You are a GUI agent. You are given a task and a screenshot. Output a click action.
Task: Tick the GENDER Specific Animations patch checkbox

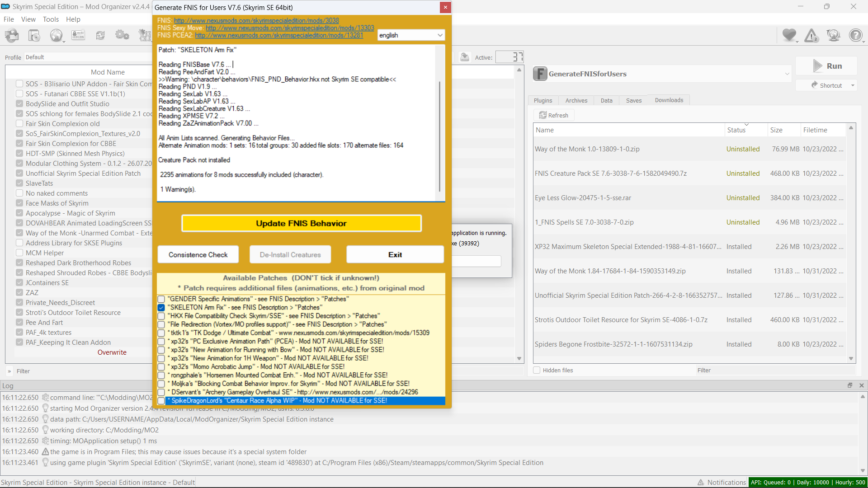click(x=161, y=299)
